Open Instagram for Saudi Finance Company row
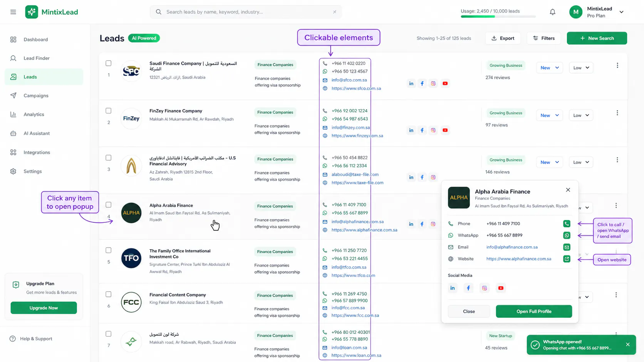Image resolution: width=644 pixels, height=362 pixels. [433, 83]
